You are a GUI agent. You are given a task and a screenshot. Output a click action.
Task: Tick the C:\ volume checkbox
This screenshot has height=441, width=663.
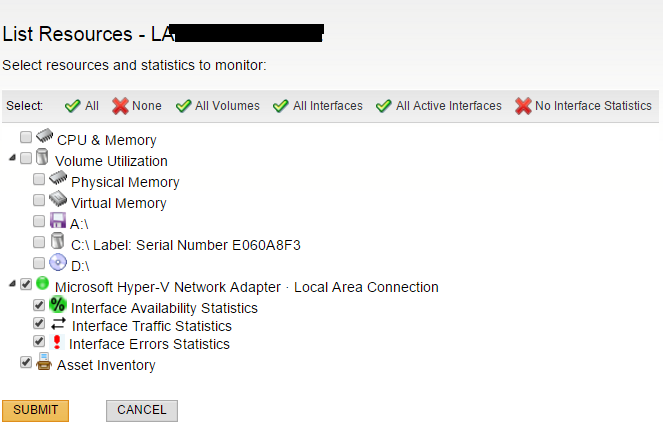pyautogui.click(x=39, y=242)
